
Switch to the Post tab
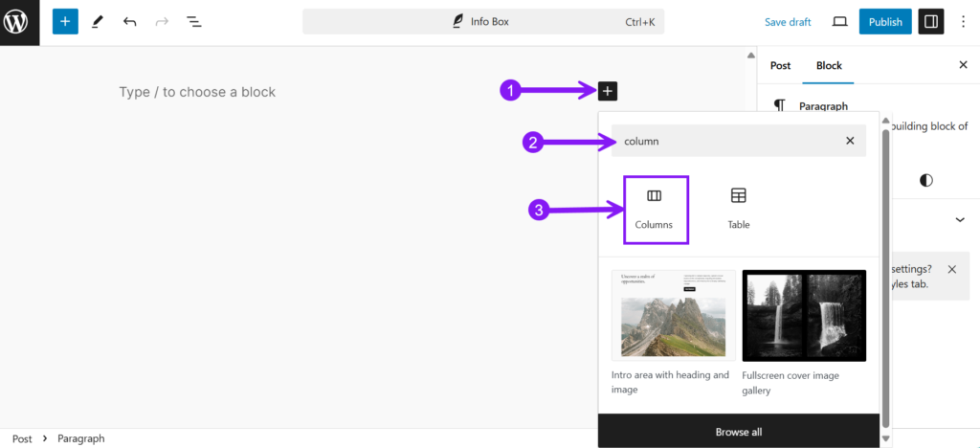point(780,65)
